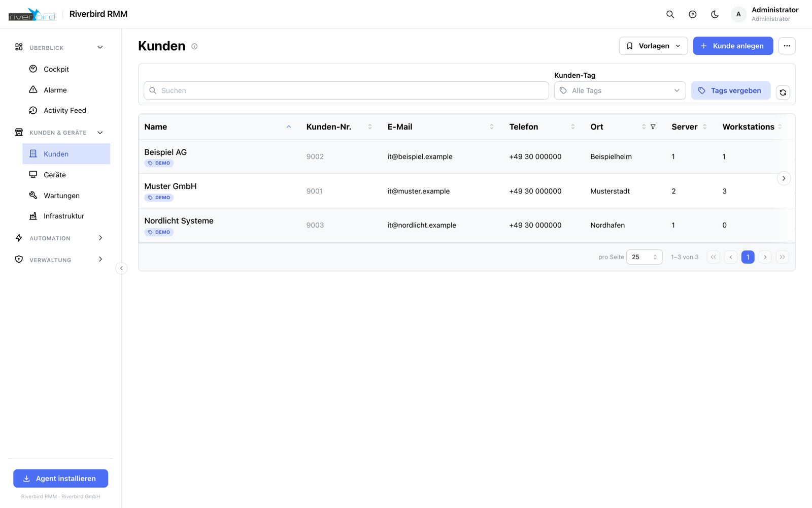Open the global search icon
812x508 pixels.
(x=670, y=14)
